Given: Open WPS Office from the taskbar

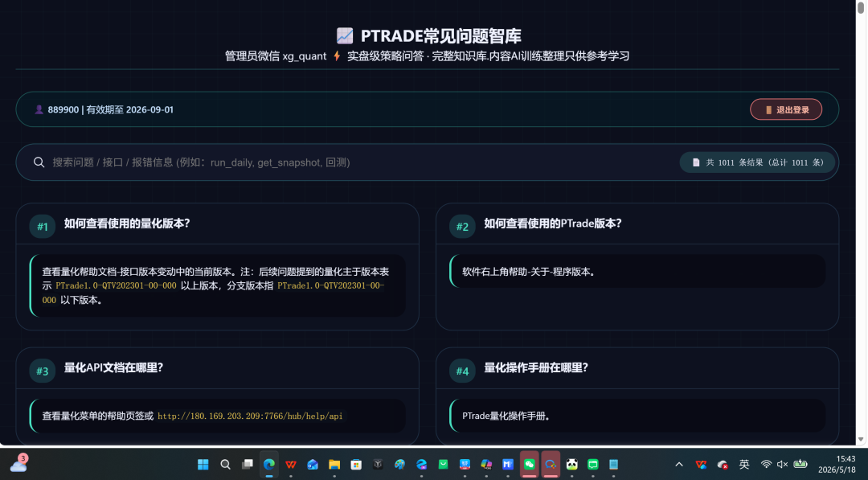Looking at the screenshot, I should [x=291, y=465].
